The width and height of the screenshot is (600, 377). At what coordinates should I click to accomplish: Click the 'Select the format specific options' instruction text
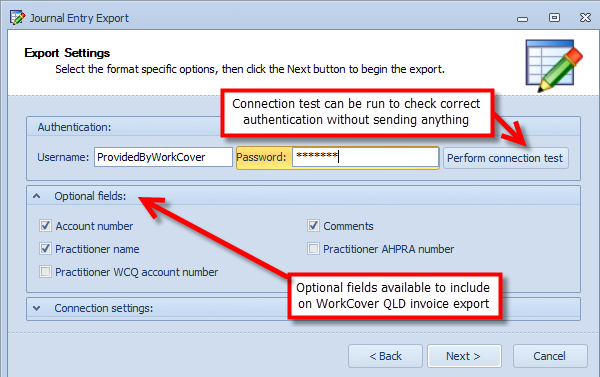point(250,69)
